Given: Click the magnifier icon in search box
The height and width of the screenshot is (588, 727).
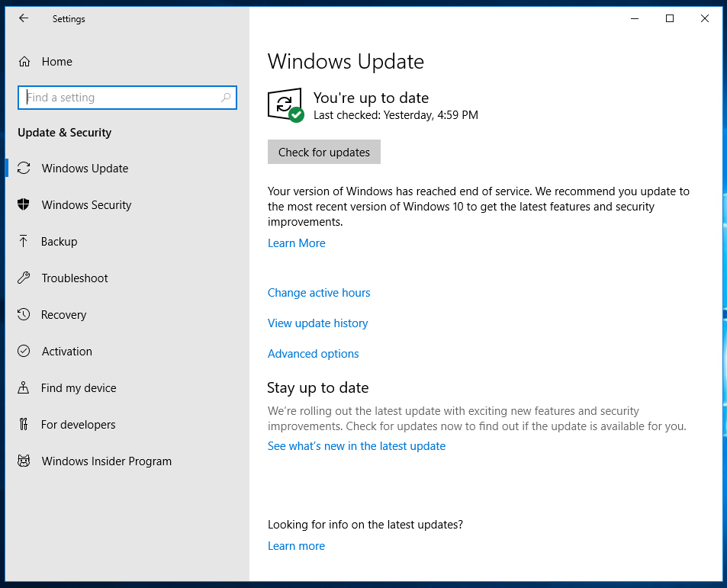Looking at the screenshot, I should [226, 98].
